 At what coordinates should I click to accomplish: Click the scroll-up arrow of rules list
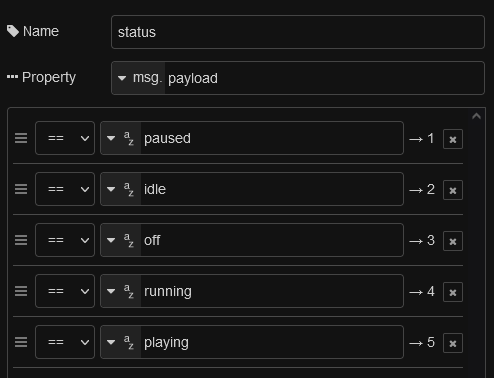pos(476,116)
